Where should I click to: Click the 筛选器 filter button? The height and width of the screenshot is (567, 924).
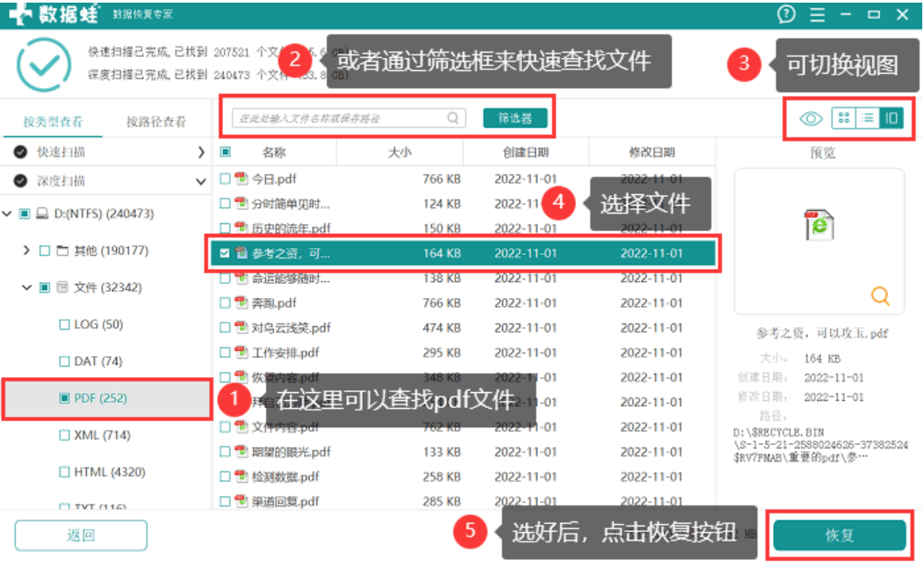515,118
